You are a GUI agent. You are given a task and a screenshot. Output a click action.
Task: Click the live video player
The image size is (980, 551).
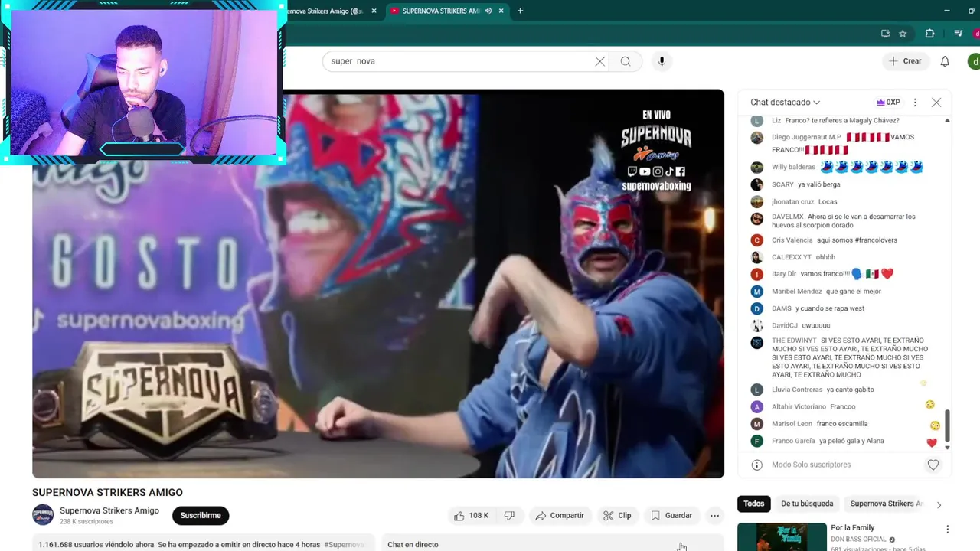tap(378, 284)
